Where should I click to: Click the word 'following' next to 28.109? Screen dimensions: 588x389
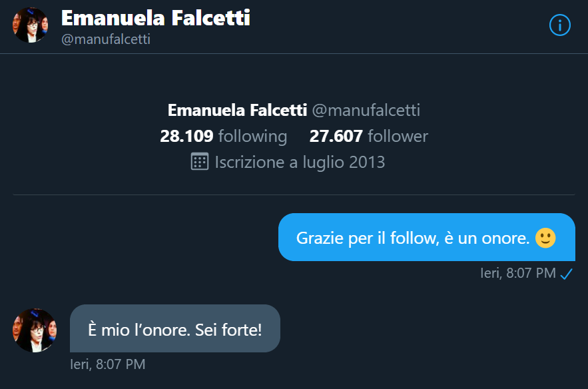(x=253, y=136)
